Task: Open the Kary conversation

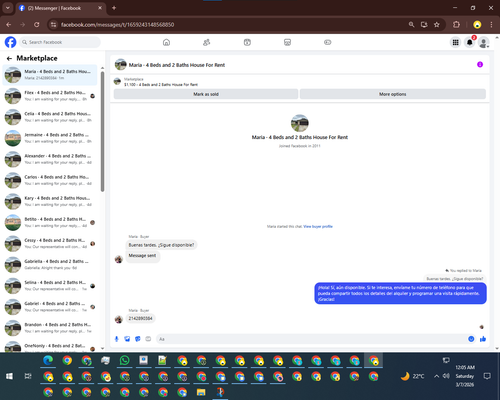Action: [50, 201]
